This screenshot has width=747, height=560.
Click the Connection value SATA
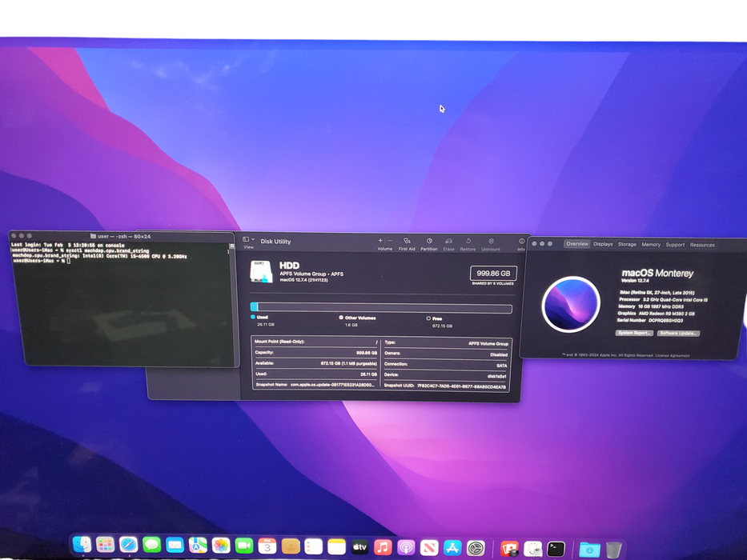(502, 366)
